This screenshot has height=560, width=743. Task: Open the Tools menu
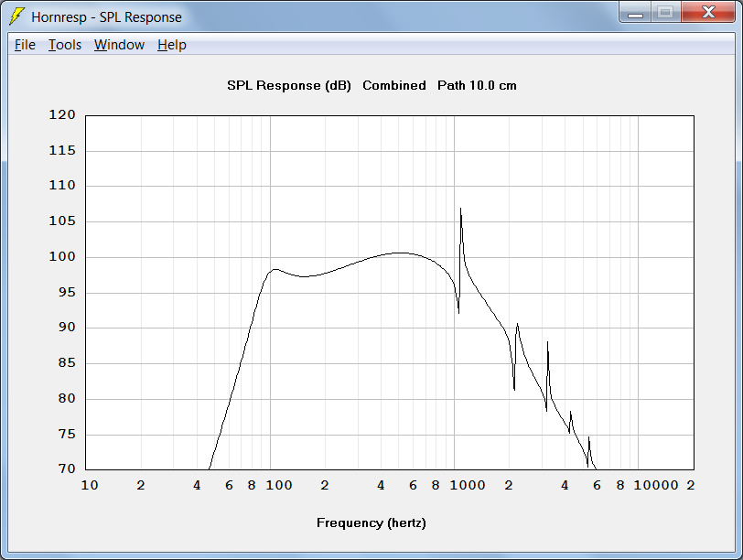pyautogui.click(x=65, y=45)
